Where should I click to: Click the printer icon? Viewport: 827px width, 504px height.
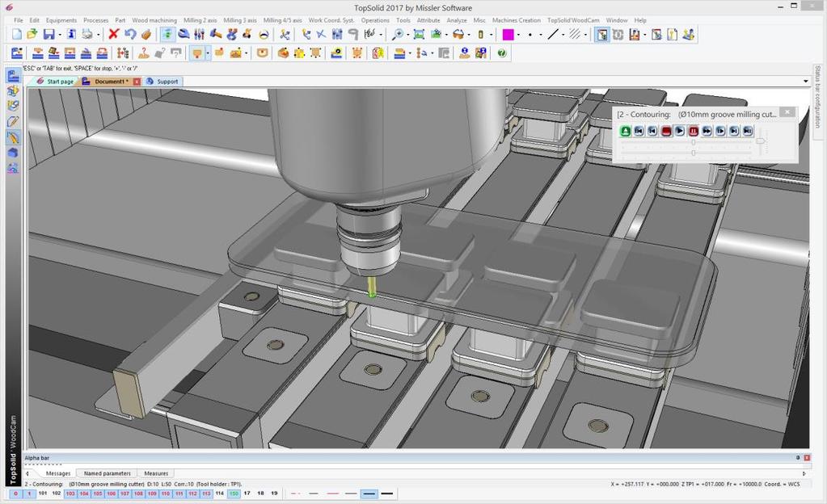tap(87, 34)
